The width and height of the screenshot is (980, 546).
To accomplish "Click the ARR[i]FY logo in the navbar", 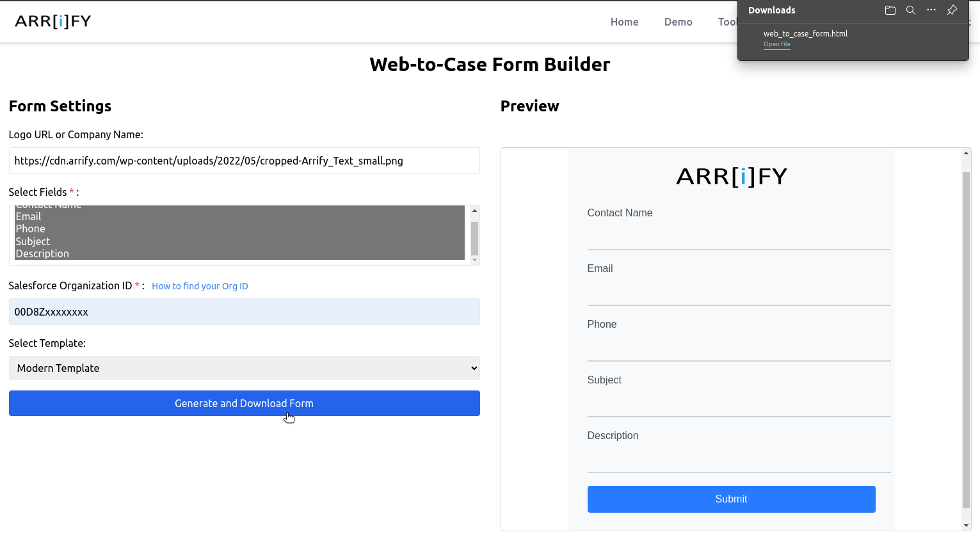I will [x=52, y=20].
